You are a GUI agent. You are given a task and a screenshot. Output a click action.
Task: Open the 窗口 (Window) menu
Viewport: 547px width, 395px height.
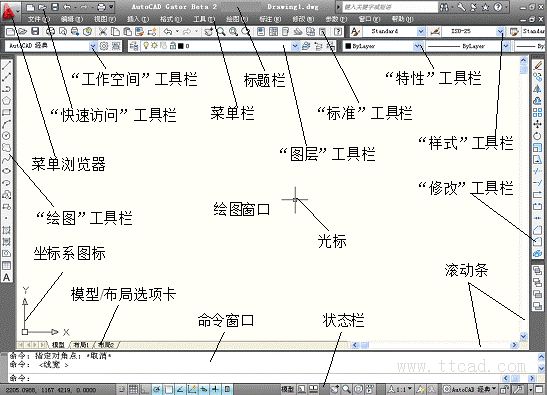coord(369,19)
